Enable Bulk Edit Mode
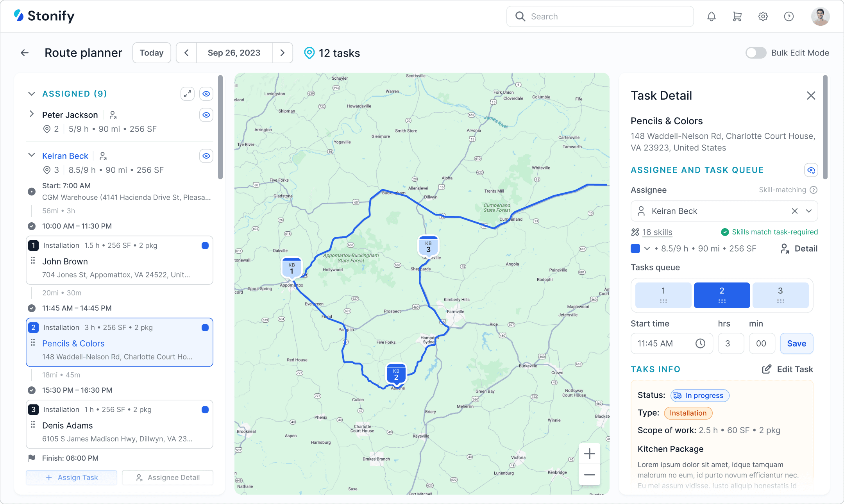Screen dimensions: 844x504 [756, 53]
